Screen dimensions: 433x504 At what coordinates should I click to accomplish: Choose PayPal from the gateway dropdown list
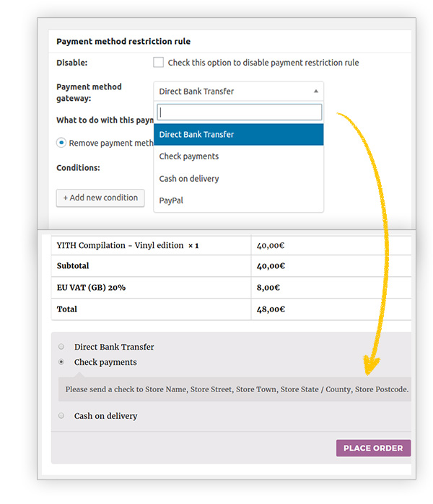(x=172, y=200)
